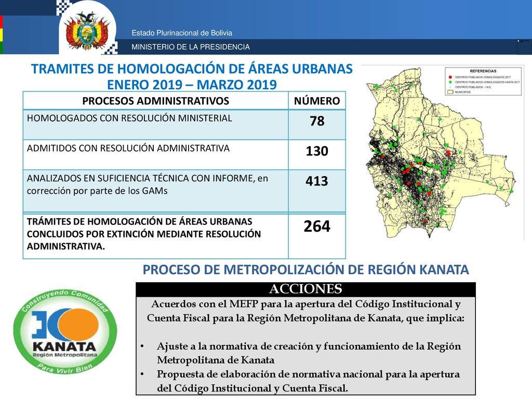Click the green dot in map legend

point(450,82)
